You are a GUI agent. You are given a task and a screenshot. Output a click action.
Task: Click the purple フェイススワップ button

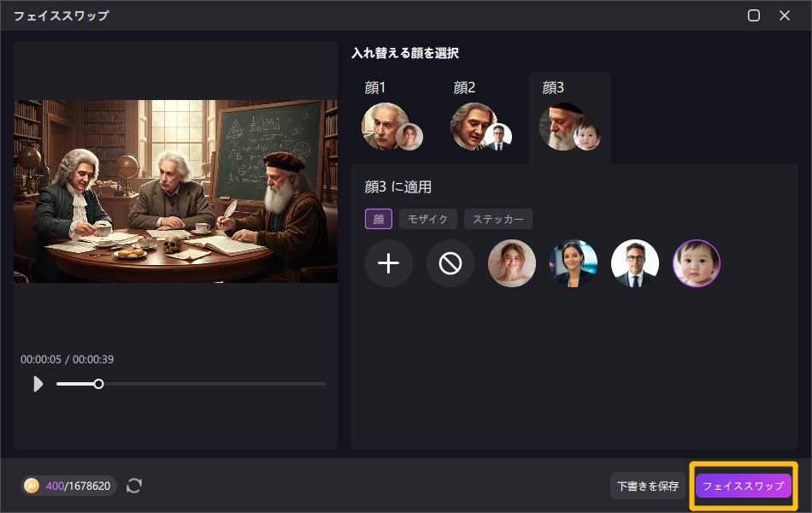pyautogui.click(x=743, y=486)
